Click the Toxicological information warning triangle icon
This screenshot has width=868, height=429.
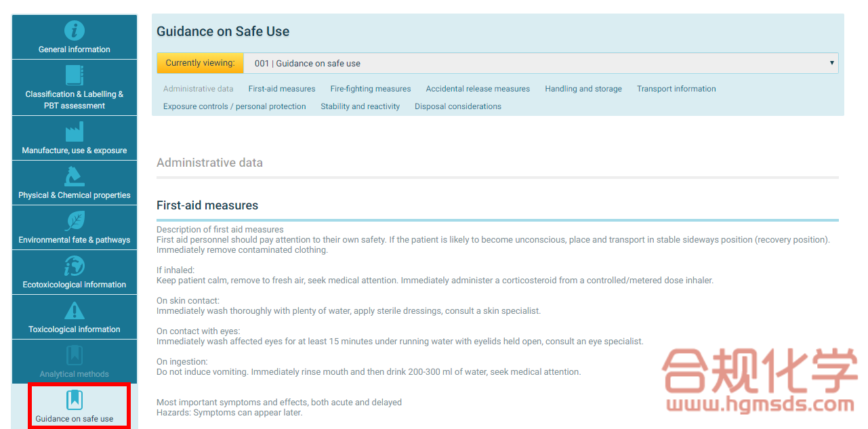(75, 310)
